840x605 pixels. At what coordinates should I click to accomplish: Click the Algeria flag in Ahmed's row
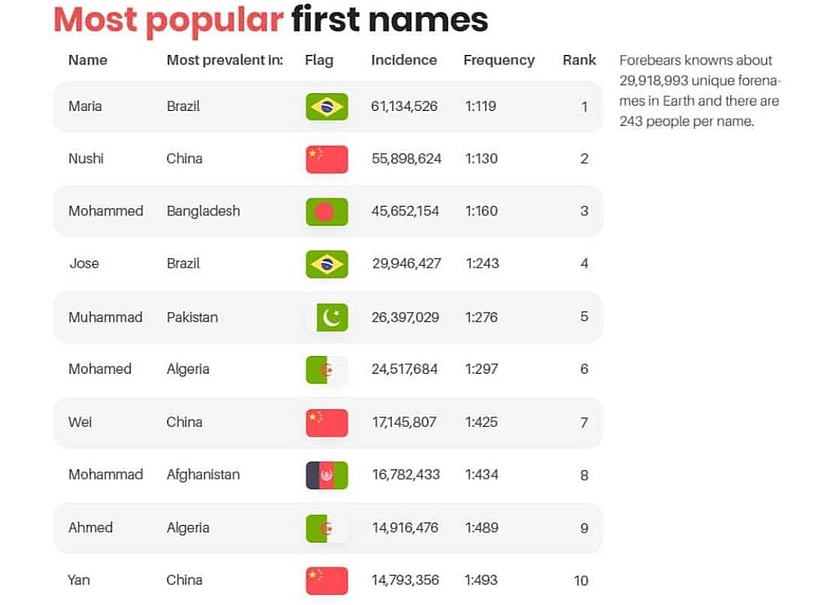coord(326,528)
